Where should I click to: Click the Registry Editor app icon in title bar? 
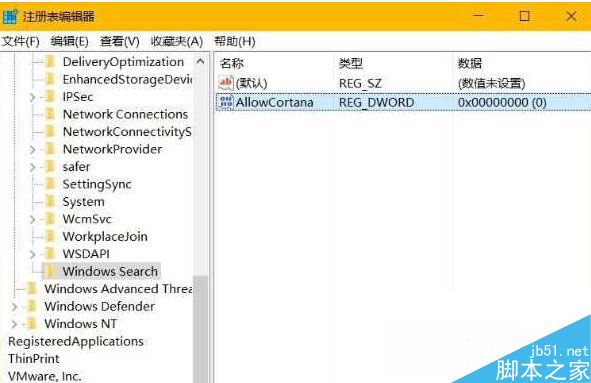tap(10, 17)
